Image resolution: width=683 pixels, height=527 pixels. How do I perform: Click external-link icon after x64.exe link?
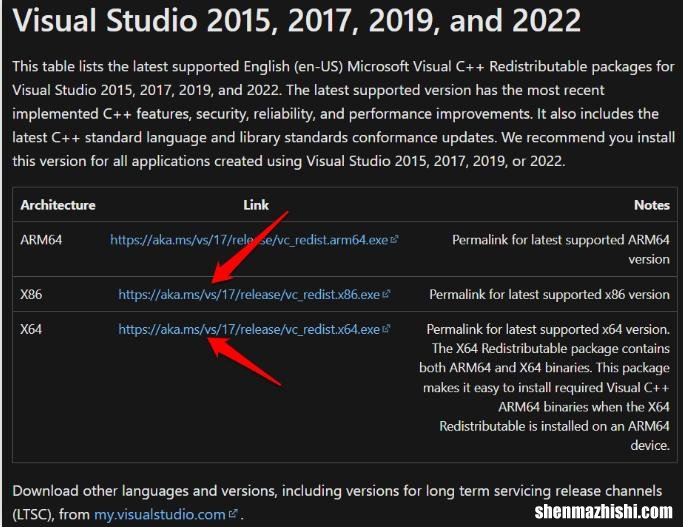coord(386,328)
